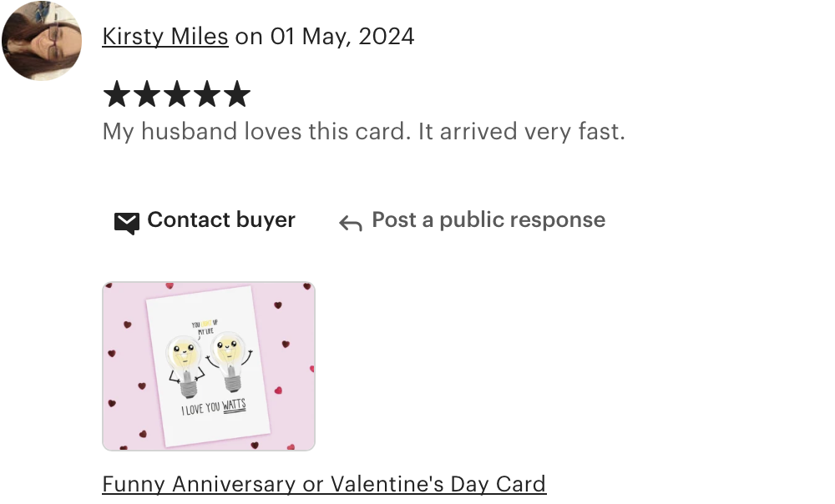
Task: Click the fourth rating star
Action: (x=206, y=94)
